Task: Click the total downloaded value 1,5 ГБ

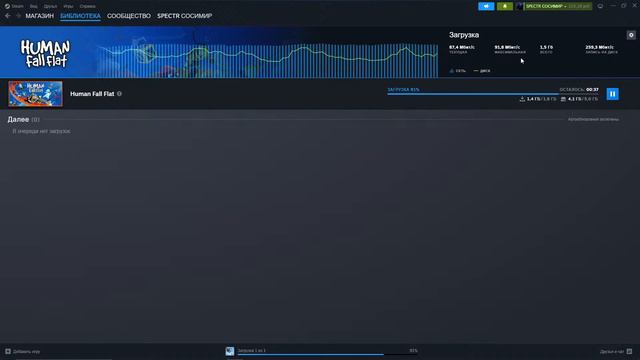Action: (546, 47)
